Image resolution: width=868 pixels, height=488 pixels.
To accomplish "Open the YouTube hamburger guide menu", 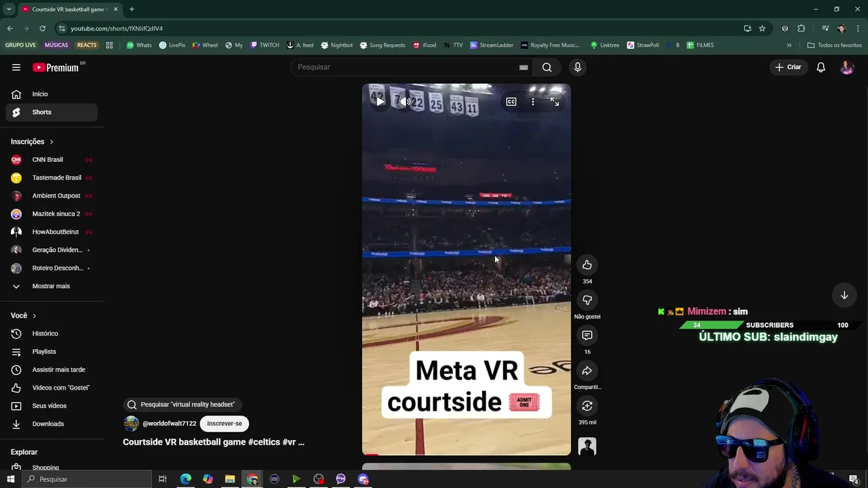I will 16,67.
